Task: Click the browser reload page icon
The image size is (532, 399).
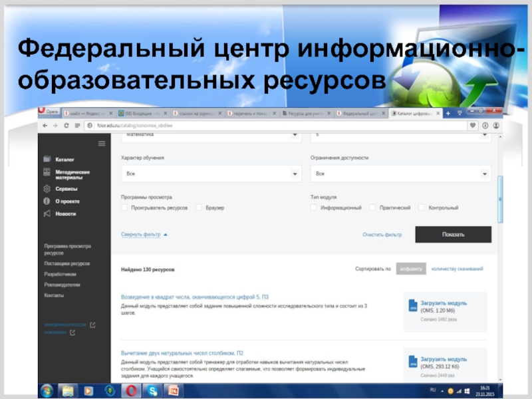Action: 66,126
